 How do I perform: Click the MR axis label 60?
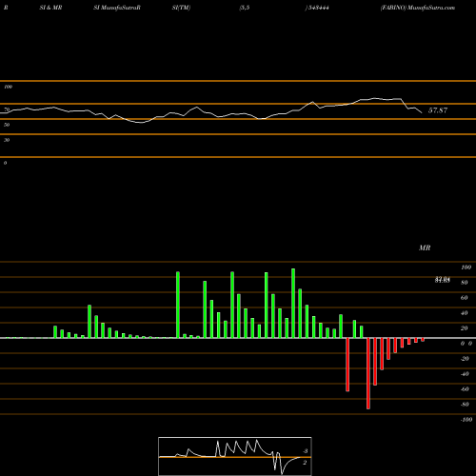point(465,298)
